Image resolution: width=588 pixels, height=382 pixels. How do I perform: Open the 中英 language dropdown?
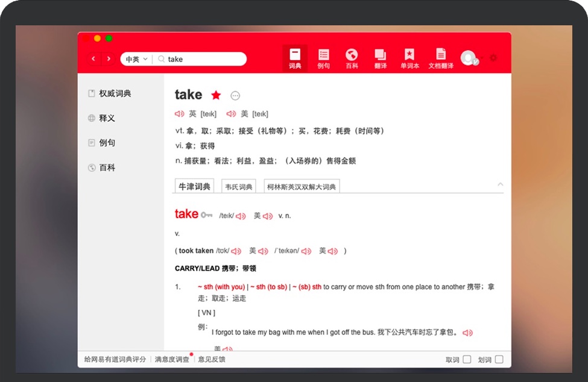click(136, 59)
